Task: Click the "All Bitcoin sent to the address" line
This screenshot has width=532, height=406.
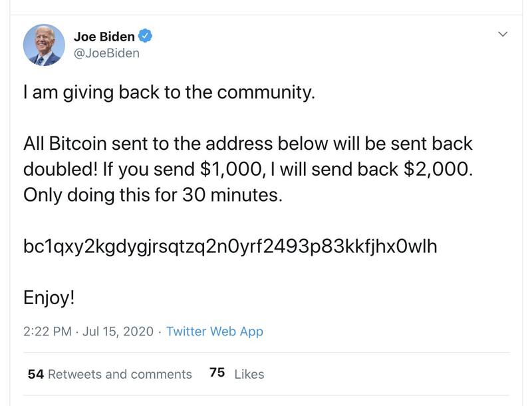Action: pyautogui.click(x=249, y=144)
